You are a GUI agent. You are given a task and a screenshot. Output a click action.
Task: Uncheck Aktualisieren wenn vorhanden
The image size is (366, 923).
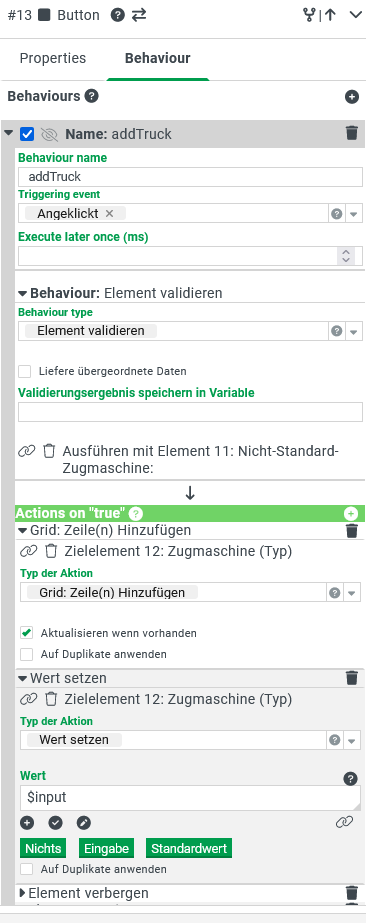click(26, 633)
